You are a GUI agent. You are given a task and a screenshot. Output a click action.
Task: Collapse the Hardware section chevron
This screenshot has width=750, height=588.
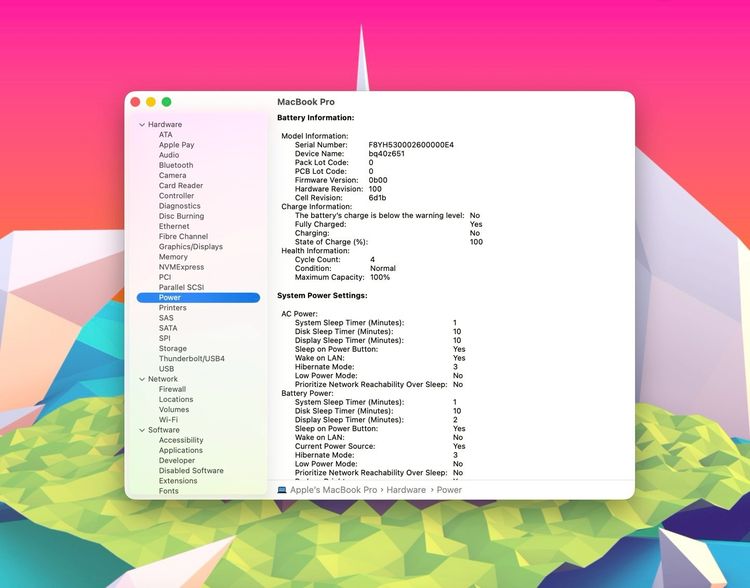tap(142, 124)
